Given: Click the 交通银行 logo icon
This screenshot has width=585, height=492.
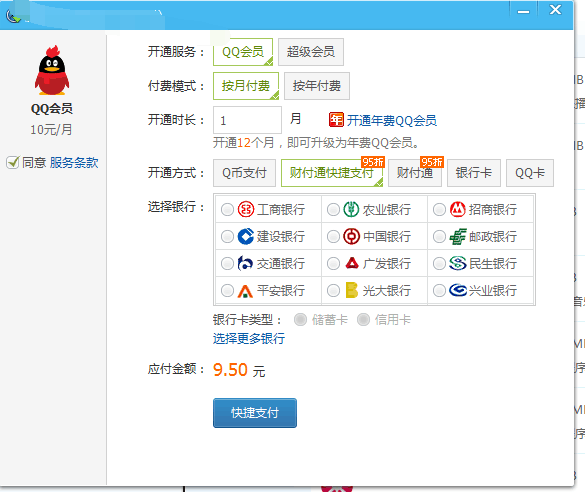Looking at the screenshot, I should coord(245,263).
